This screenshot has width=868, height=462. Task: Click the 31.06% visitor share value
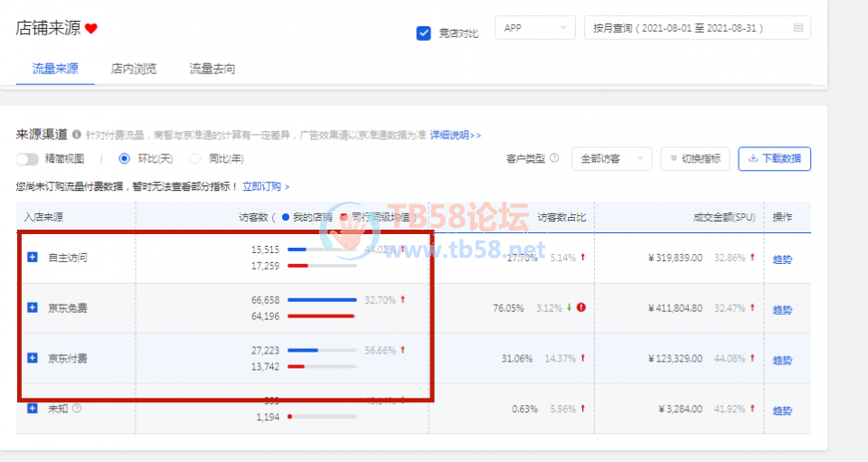coord(516,358)
